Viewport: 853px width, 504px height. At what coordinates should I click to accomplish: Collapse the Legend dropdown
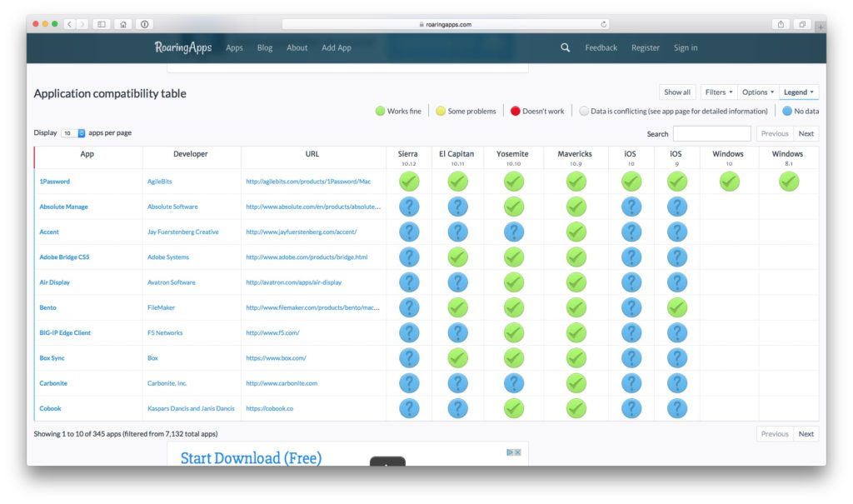click(x=799, y=92)
